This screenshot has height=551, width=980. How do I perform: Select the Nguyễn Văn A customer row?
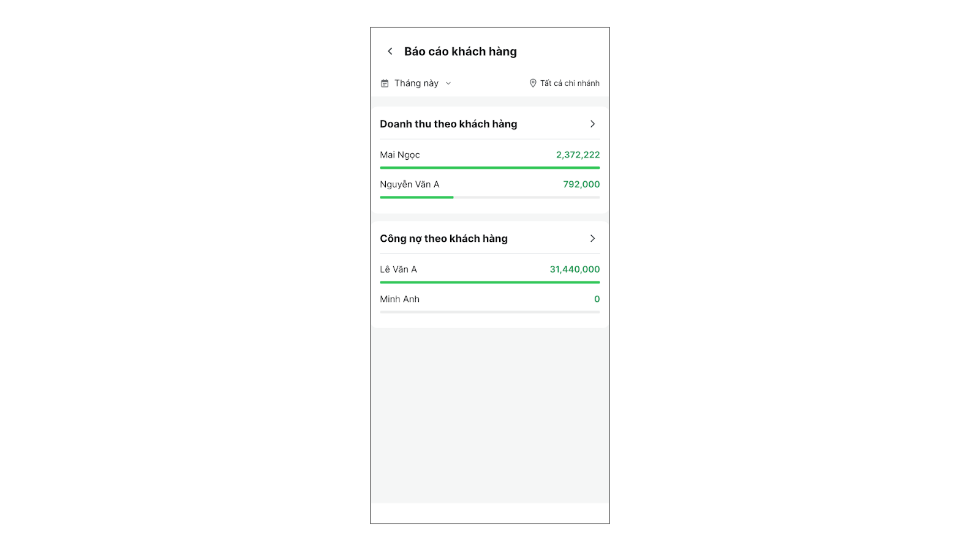[409, 184]
